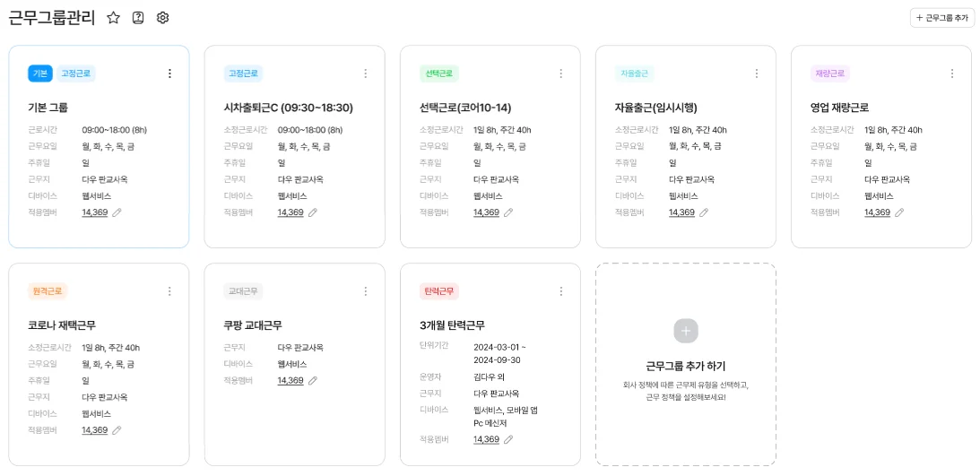Click the 근무그룹 추가 button
The image size is (980, 476).
click(x=941, y=18)
